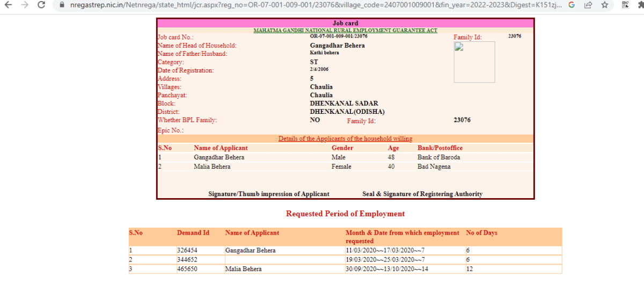Select demand id 344652
The image size is (644, 284).
coord(187,260)
